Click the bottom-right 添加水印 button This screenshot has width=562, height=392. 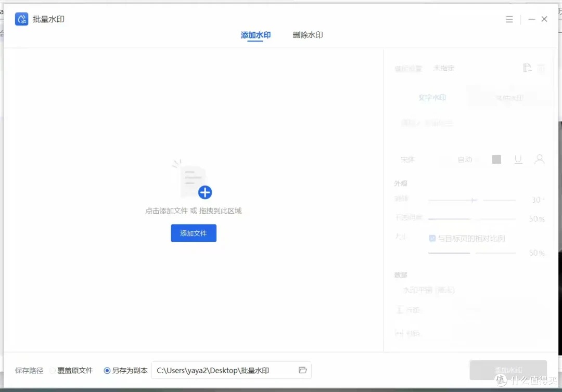(508, 370)
